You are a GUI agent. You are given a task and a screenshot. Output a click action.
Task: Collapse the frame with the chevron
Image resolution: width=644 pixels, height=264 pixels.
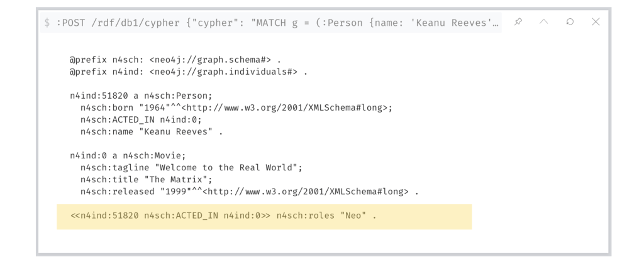(x=544, y=22)
